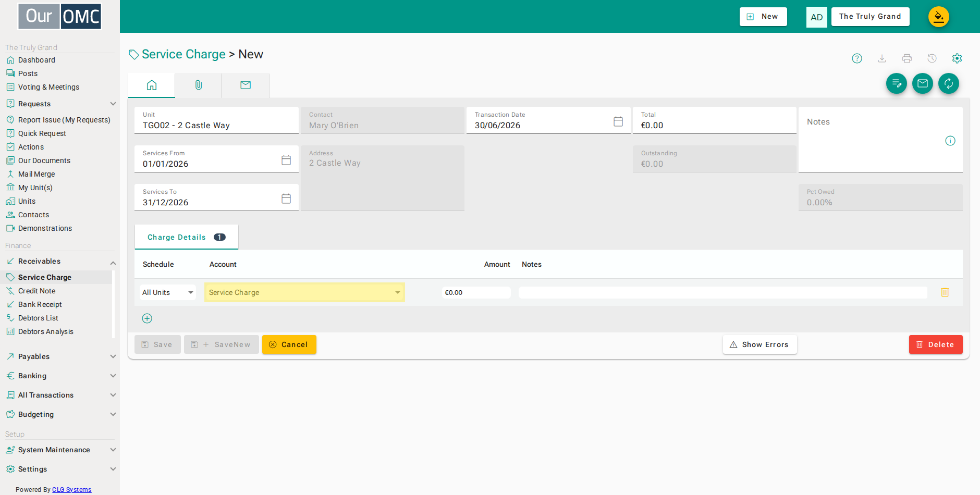Click The Truly Grand button
Viewport: 980px width, 495px height.
pos(870,17)
